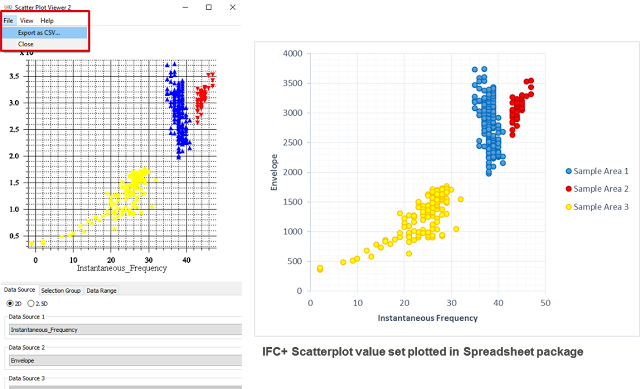
Task: Select the 2D radio button
Action: tap(10, 304)
